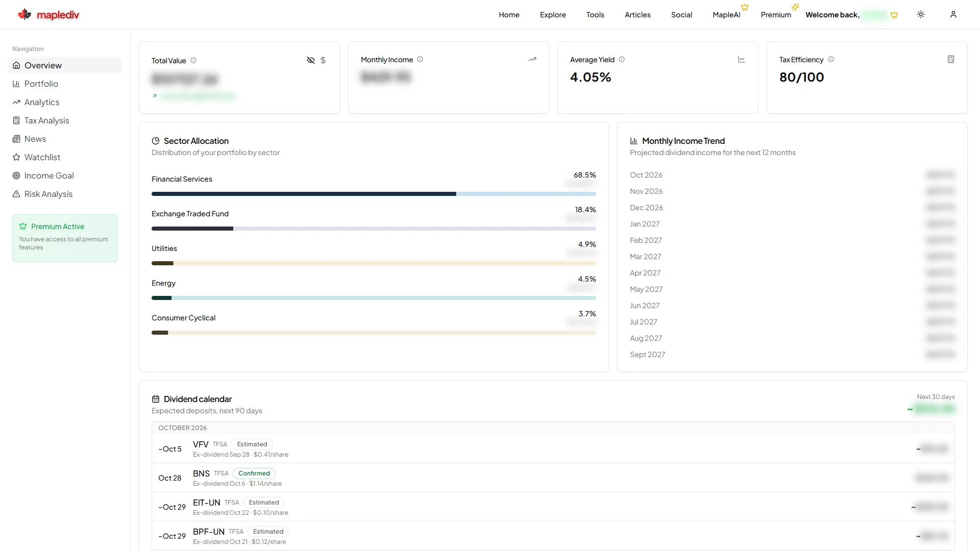
Task: Open Total Value info tooltip icon
Action: (x=193, y=60)
